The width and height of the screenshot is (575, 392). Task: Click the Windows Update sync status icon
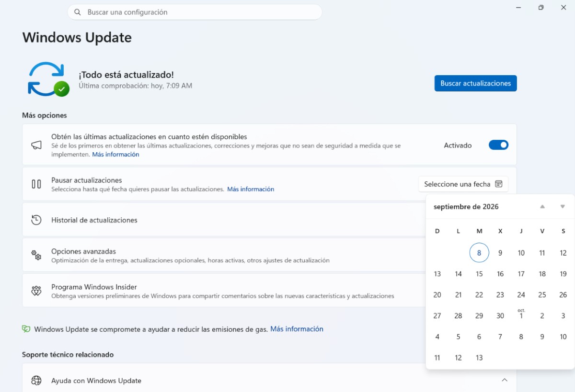(x=48, y=79)
